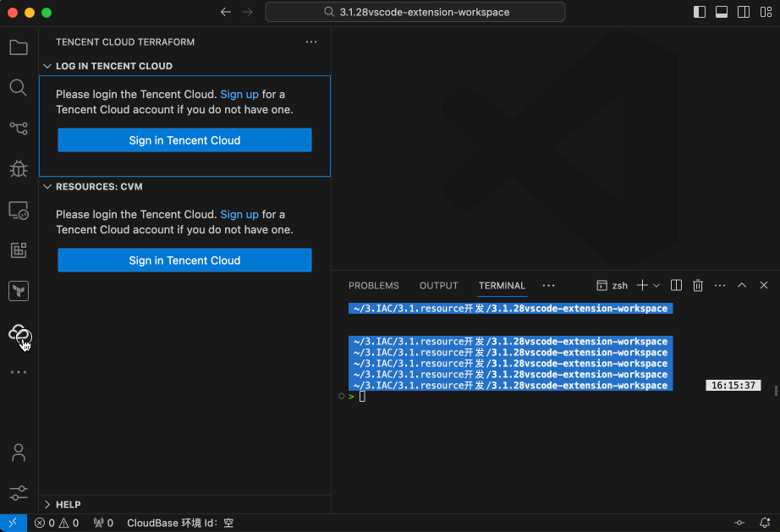
Task: Toggle the bottom panel layout
Action: coord(722,12)
